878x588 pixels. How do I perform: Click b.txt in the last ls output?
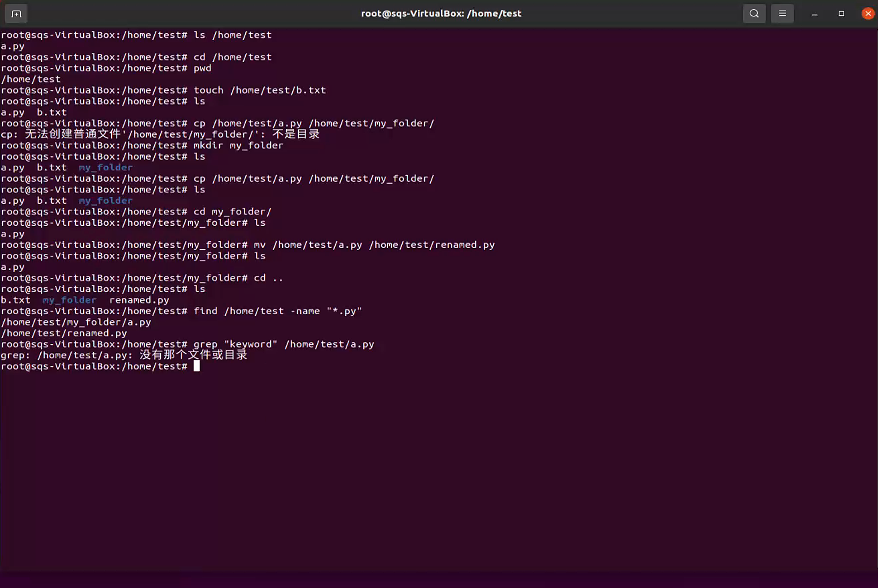16,300
